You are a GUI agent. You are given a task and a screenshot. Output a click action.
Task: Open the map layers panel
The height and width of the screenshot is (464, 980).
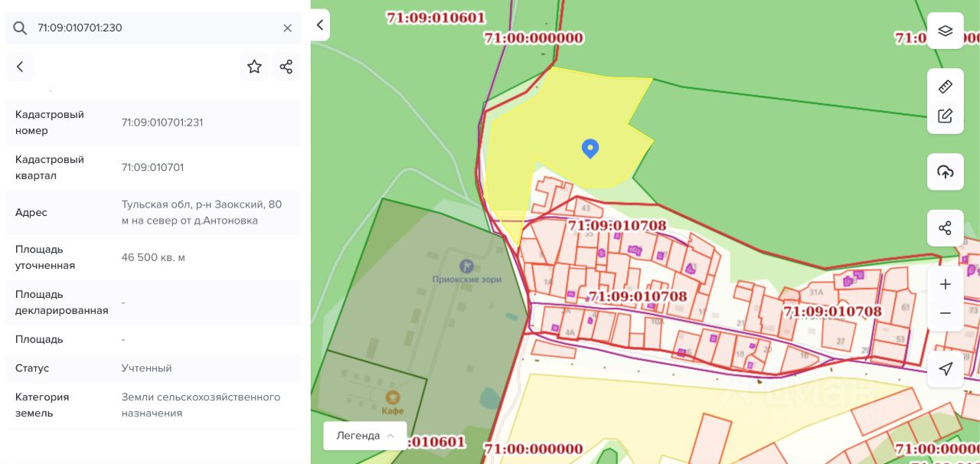tap(945, 31)
